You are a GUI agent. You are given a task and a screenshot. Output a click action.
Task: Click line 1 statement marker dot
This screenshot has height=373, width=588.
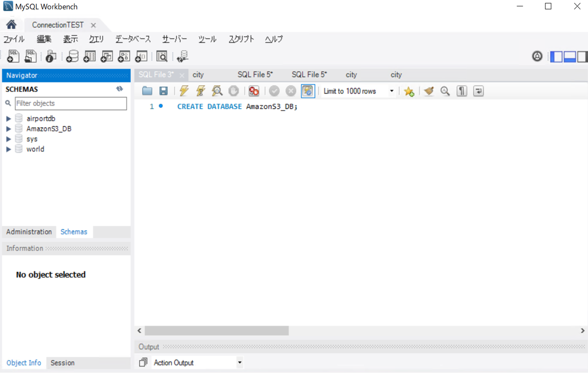tap(161, 106)
